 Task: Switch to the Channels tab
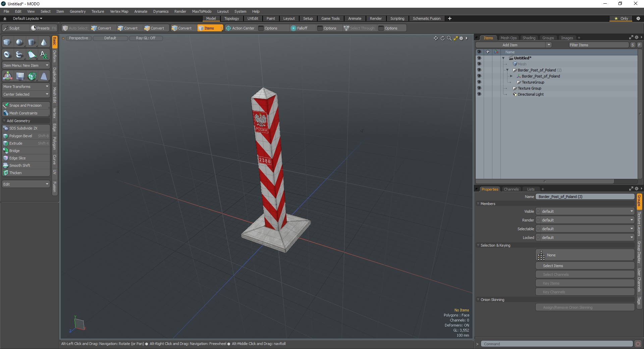click(x=511, y=189)
